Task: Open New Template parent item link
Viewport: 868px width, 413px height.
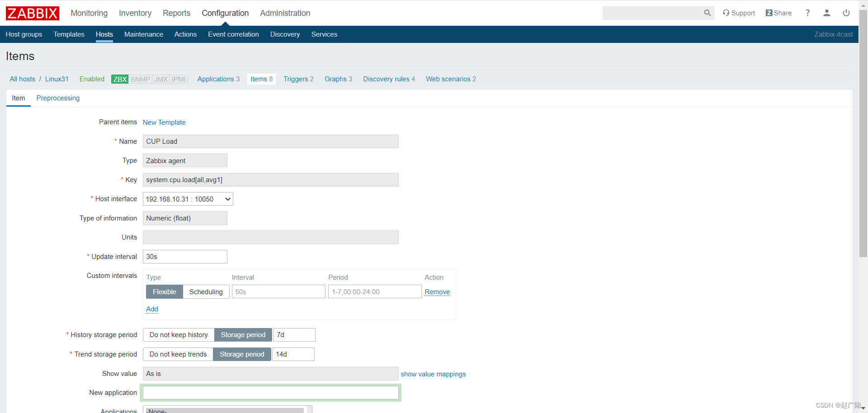Action: tap(164, 122)
